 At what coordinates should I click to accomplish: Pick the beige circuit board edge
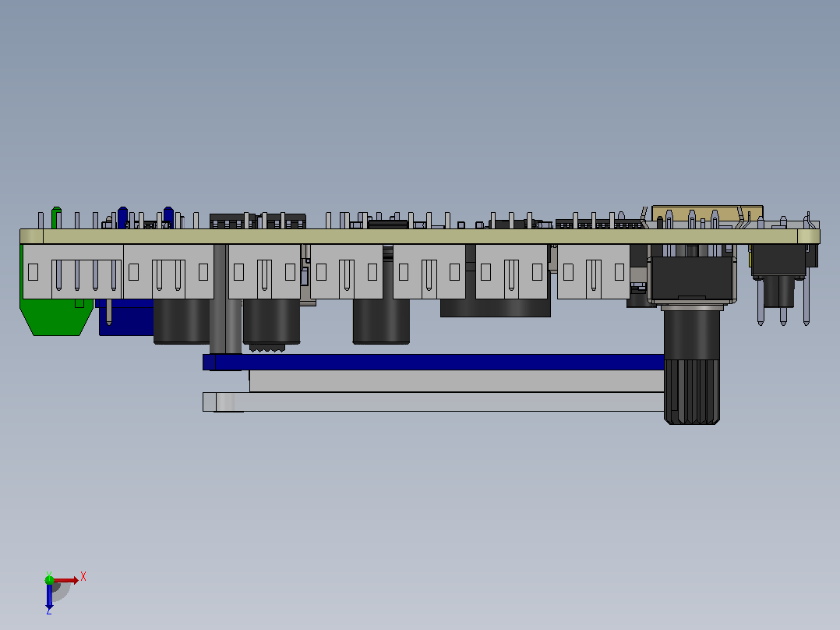[x=419, y=236]
